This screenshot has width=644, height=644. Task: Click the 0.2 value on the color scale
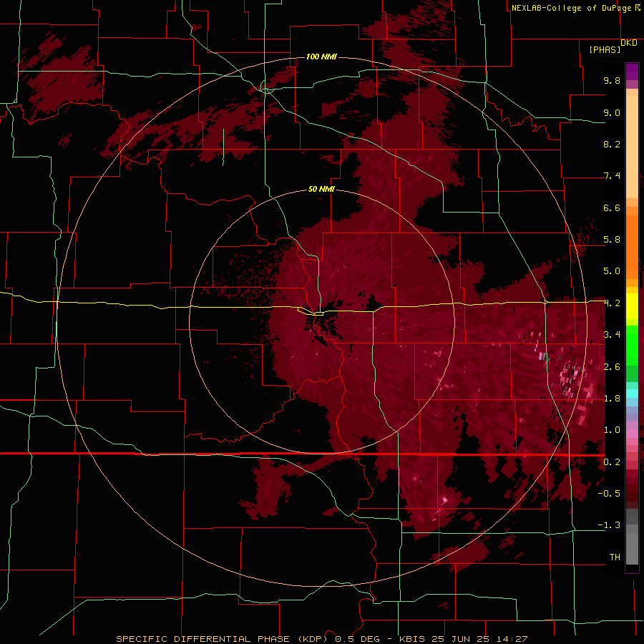point(612,462)
